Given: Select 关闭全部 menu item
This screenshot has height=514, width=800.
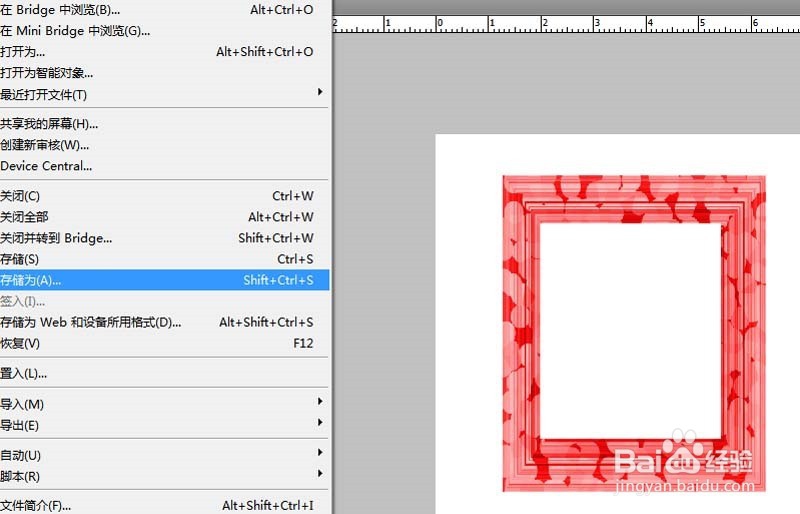Looking at the screenshot, I should coord(164,217).
